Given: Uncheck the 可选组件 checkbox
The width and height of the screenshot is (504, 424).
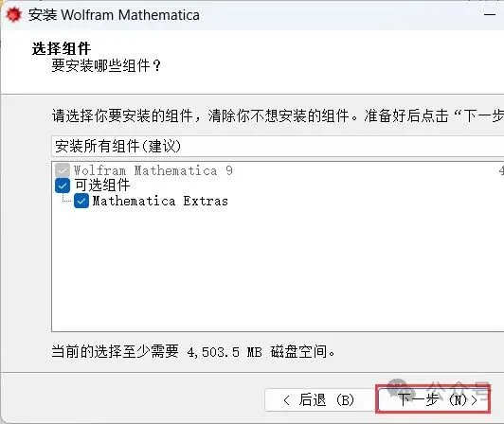Looking at the screenshot, I should coord(63,185).
